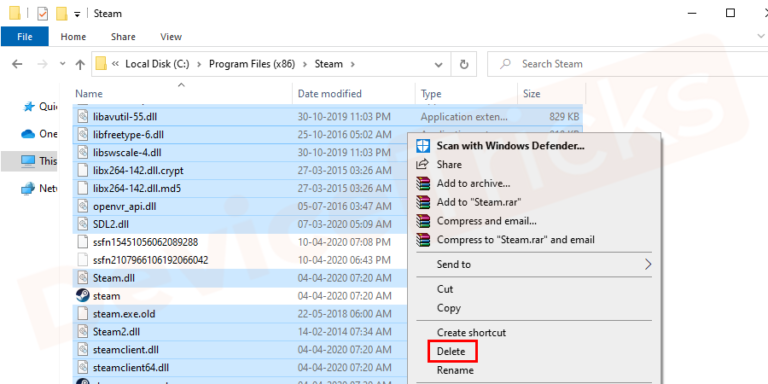
Task: Sort by the Size column header
Action: tap(531, 94)
